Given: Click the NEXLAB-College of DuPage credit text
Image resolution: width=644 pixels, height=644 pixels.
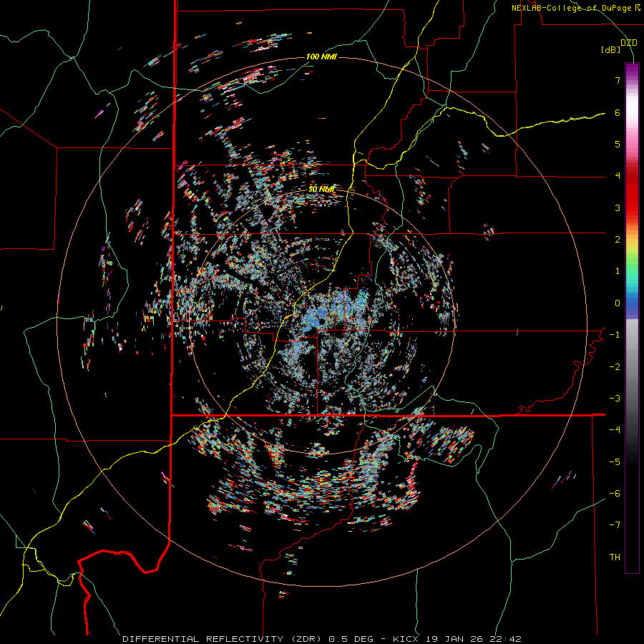Looking at the screenshot, I should coord(576,8).
